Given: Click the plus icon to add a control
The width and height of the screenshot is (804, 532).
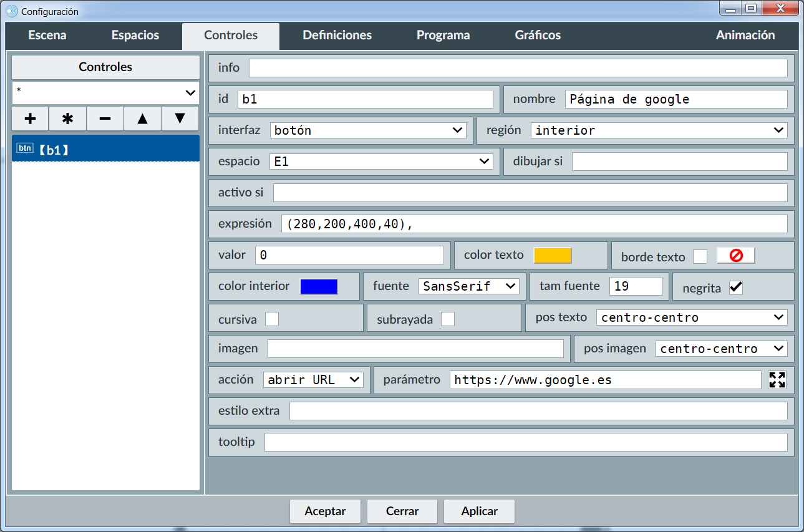Looking at the screenshot, I should click(x=30, y=118).
